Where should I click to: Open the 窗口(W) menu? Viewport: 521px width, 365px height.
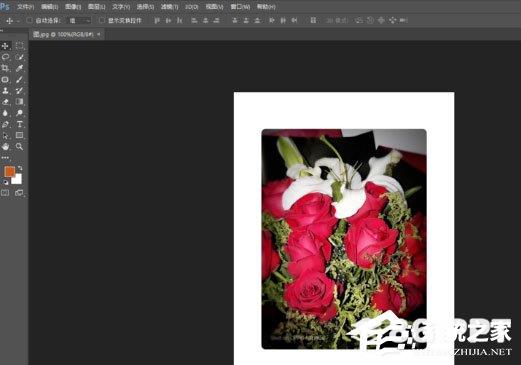click(x=240, y=7)
